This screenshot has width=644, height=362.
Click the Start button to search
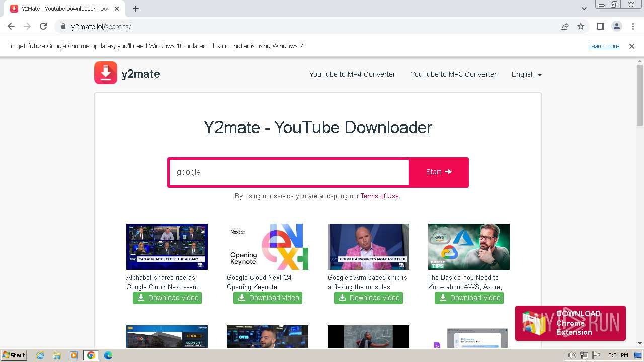(x=439, y=172)
